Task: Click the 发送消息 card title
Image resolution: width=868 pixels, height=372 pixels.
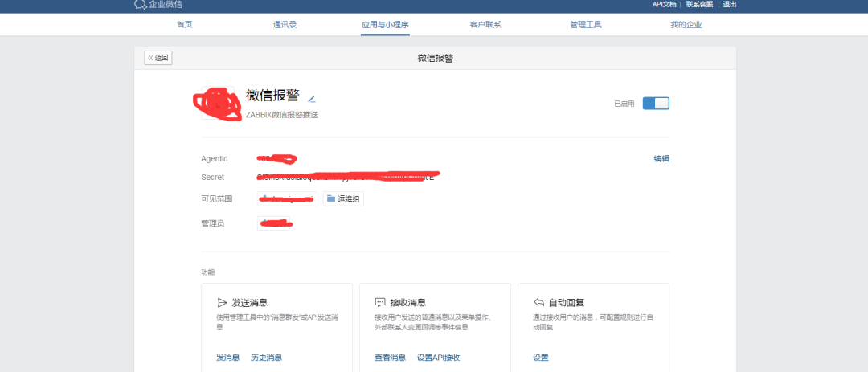Action: 250,303
